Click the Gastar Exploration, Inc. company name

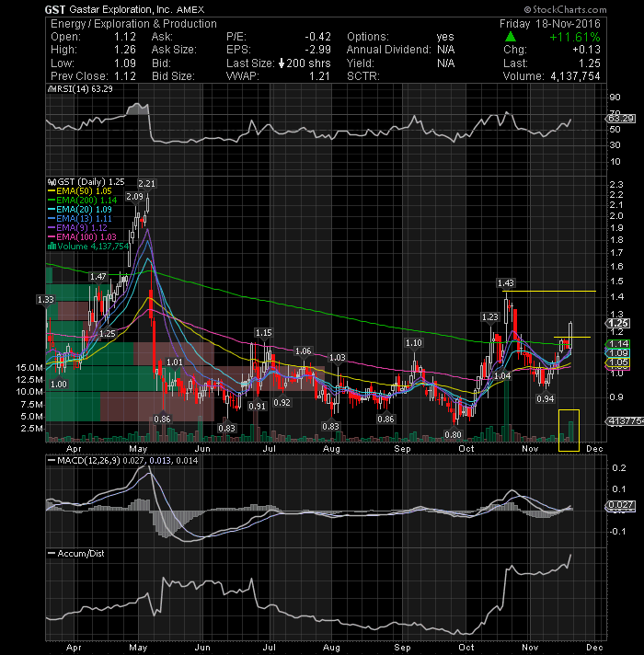tap(121, 9)
